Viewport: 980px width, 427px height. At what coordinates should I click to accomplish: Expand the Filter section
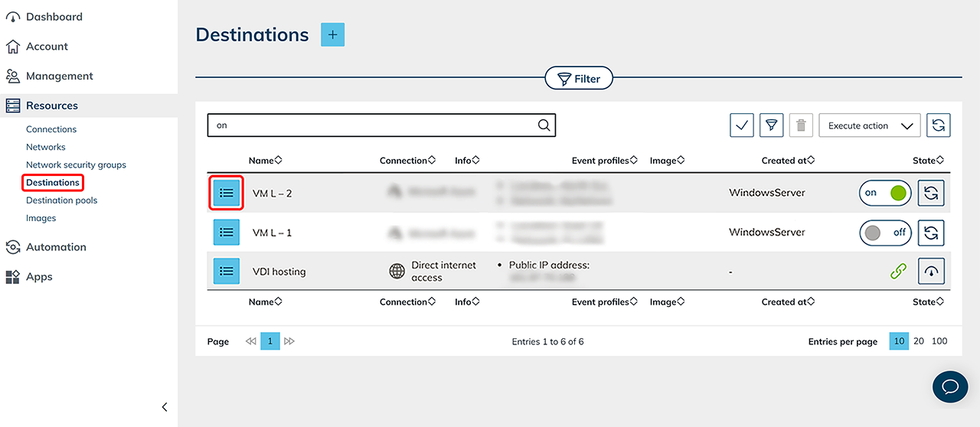[579, 78]
